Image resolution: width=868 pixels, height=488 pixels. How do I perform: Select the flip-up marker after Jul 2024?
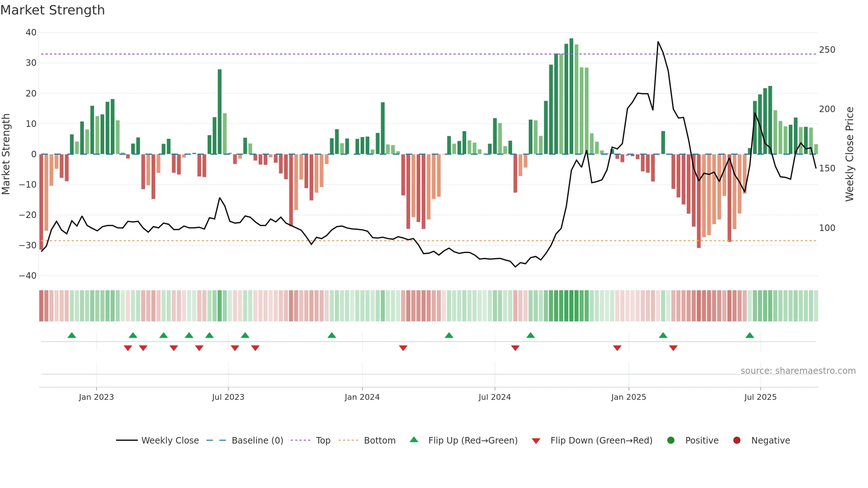(x=531, y=335)
